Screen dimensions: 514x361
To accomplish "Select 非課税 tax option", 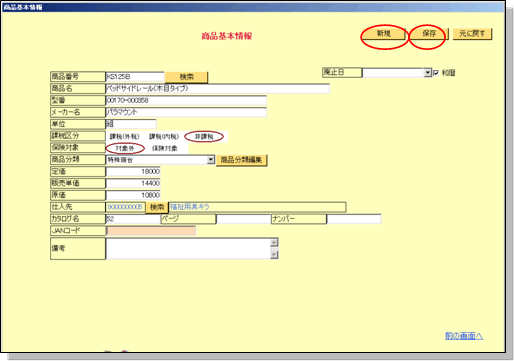I will [204, 137].
